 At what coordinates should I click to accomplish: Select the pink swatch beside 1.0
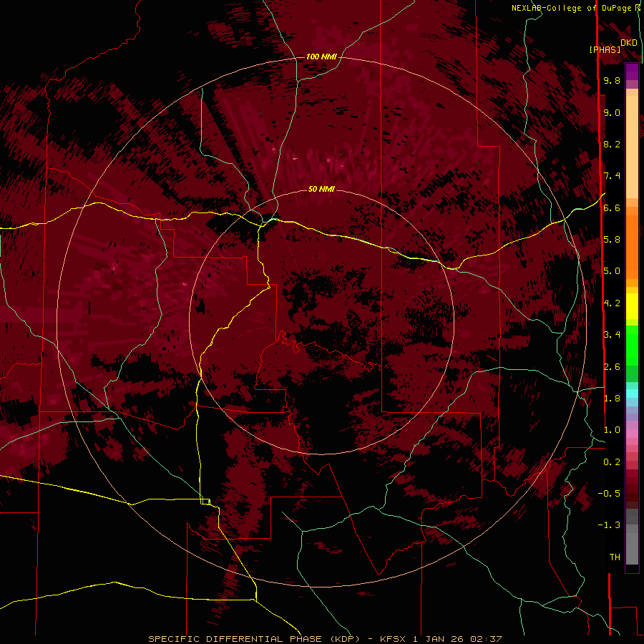pyautogui.click(x=632, y=434)
